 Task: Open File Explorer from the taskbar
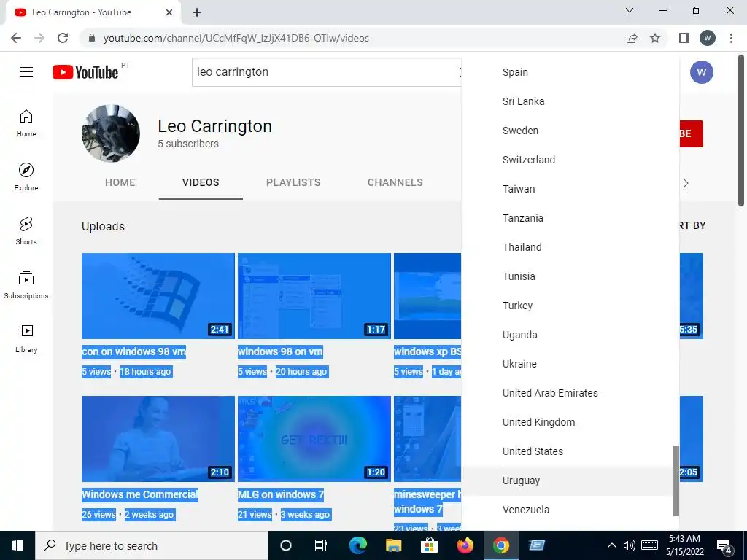tap(393, 545)
